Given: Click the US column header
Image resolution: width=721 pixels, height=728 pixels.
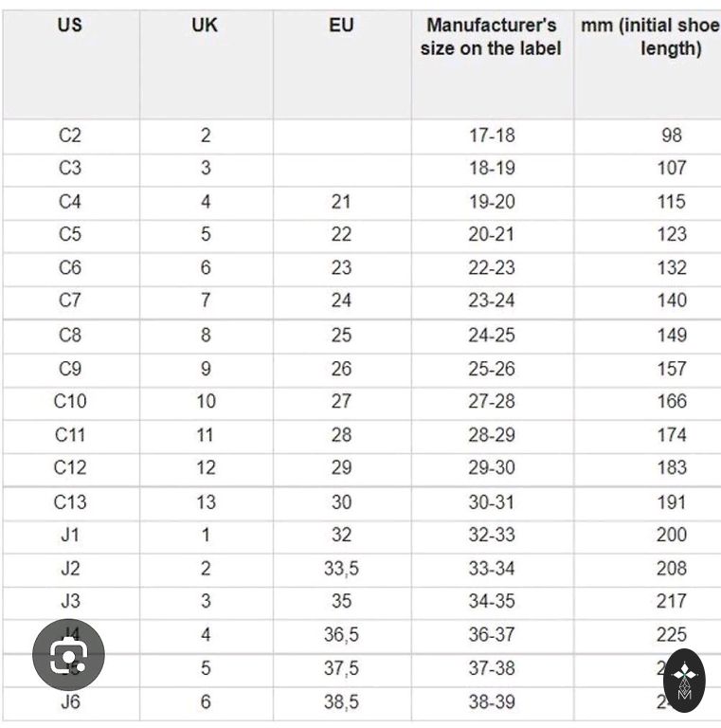Looking at the screenshot, I should (x=69, y=26).
